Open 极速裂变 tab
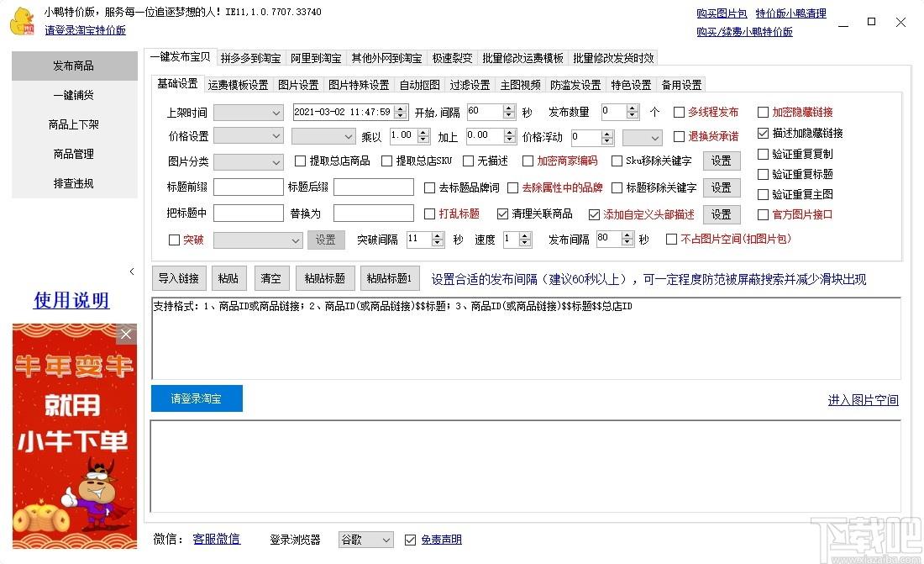The image size is (924, 564). [452, 58]
